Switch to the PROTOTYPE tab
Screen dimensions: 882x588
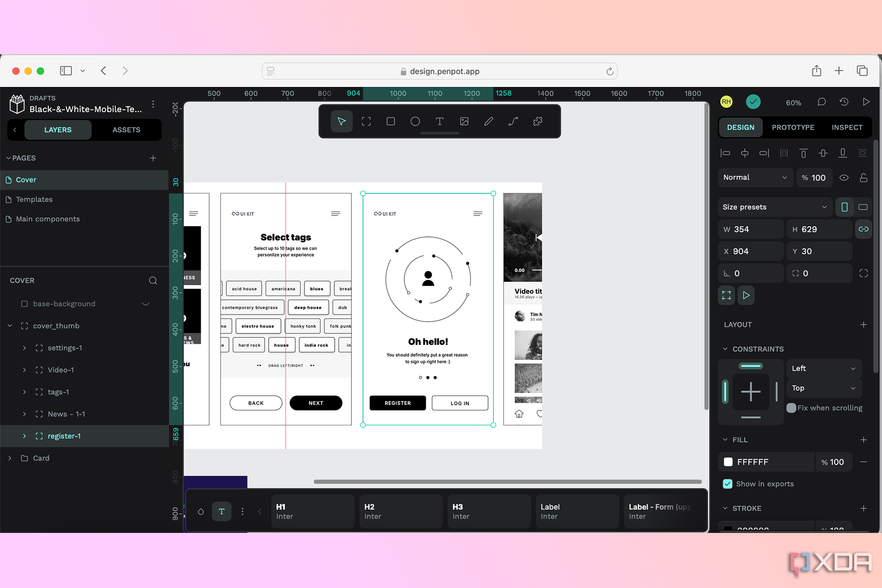(793, 127)
